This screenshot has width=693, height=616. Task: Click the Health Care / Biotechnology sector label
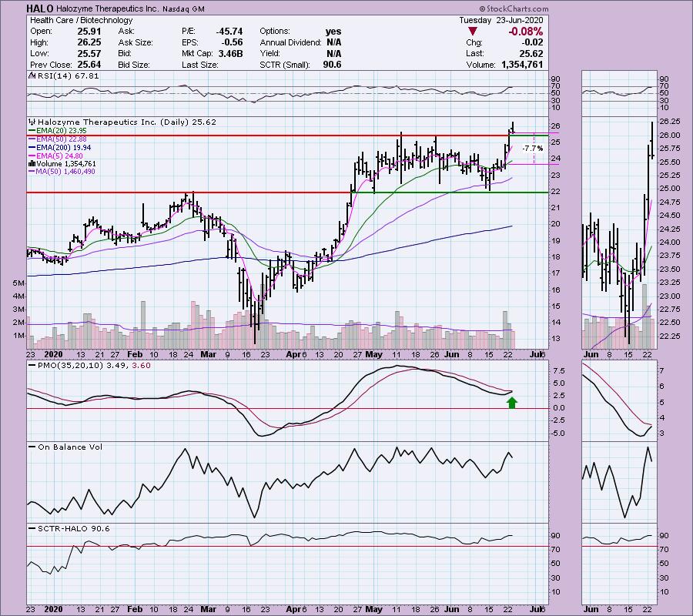point(82,20)
